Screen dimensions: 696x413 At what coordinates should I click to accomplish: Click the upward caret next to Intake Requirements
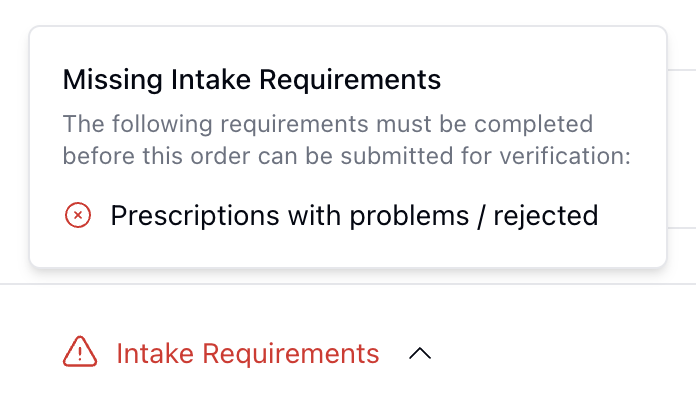[421, 353]
